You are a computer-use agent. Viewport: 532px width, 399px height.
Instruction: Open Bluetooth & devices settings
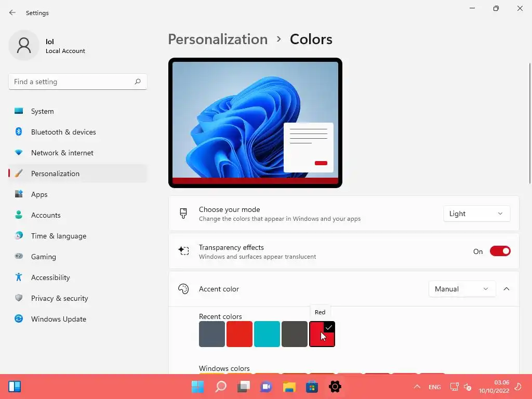pos(78,132)
